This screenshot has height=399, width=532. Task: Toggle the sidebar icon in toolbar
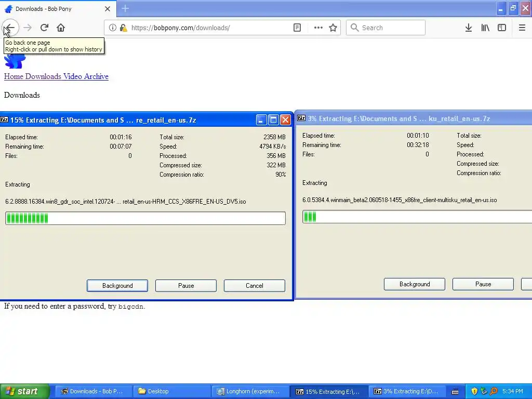502,28
